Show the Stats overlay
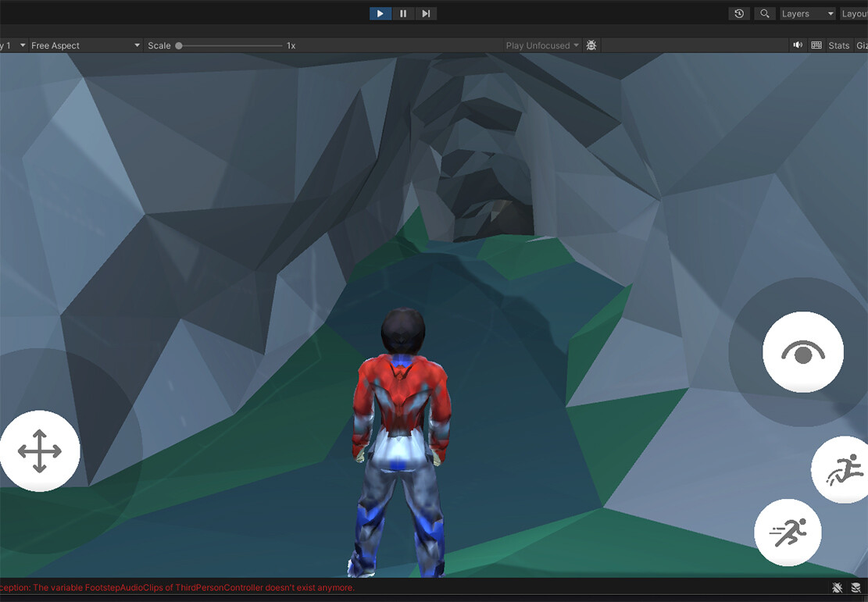 click(838, 45)
